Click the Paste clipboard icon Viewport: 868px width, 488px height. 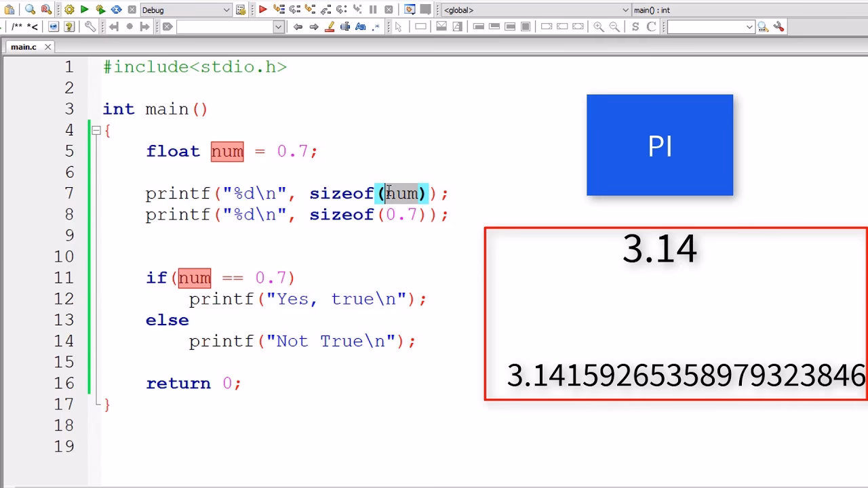[x=9, y=9]
